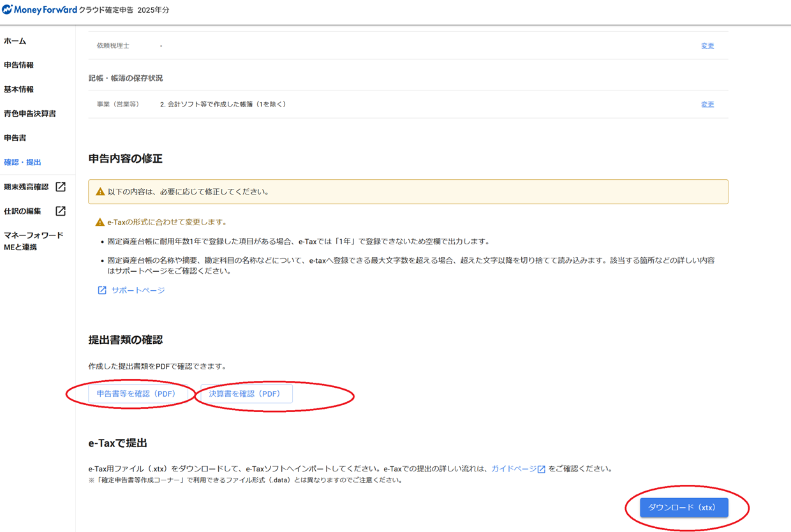Switch to 基本情報 section
This screenshot has height=532, width=791.
pyautogui.click(x=19, y=89)
